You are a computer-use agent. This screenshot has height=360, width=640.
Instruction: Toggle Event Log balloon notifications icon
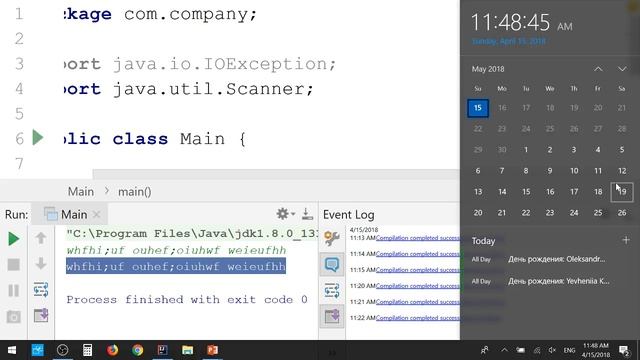pyautogui.click(x=332, y=265)
